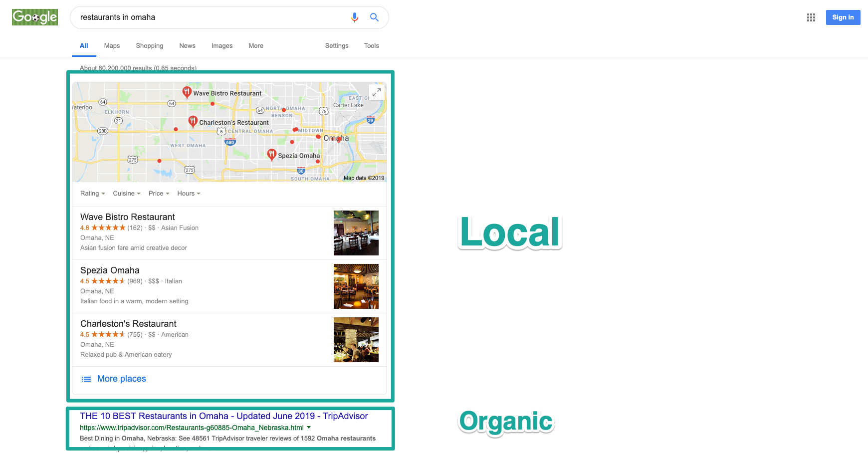This screenshot has height=453, width=868.
Task: Click the tripadvisor.com result URL
Action: click(x=192, y=428)
